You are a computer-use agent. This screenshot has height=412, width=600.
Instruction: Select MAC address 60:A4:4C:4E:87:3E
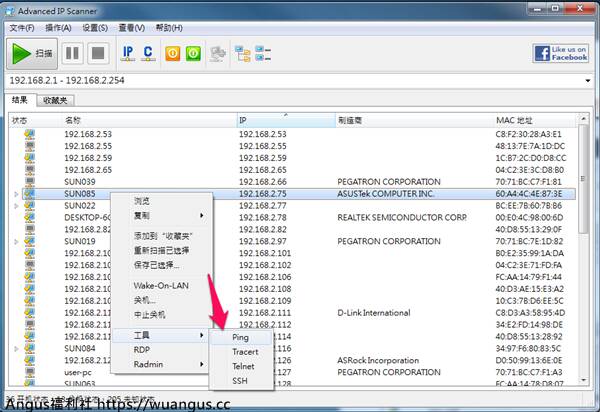click(x=529, y=194)
